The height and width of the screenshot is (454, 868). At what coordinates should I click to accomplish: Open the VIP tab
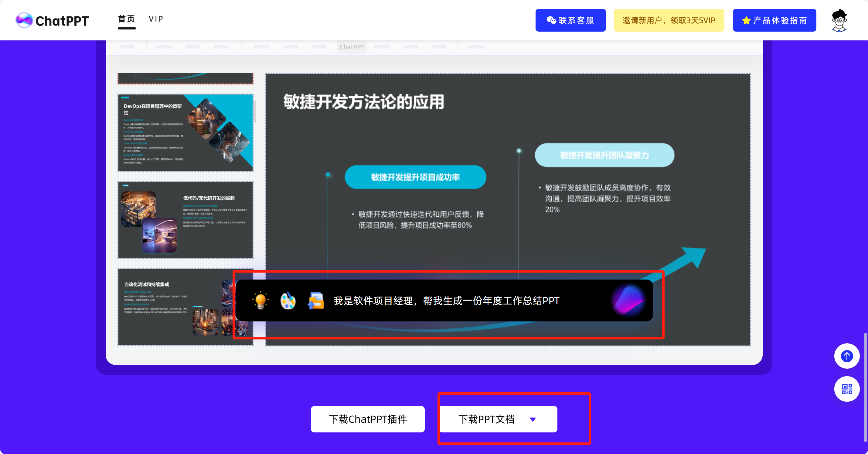[156, 19]
